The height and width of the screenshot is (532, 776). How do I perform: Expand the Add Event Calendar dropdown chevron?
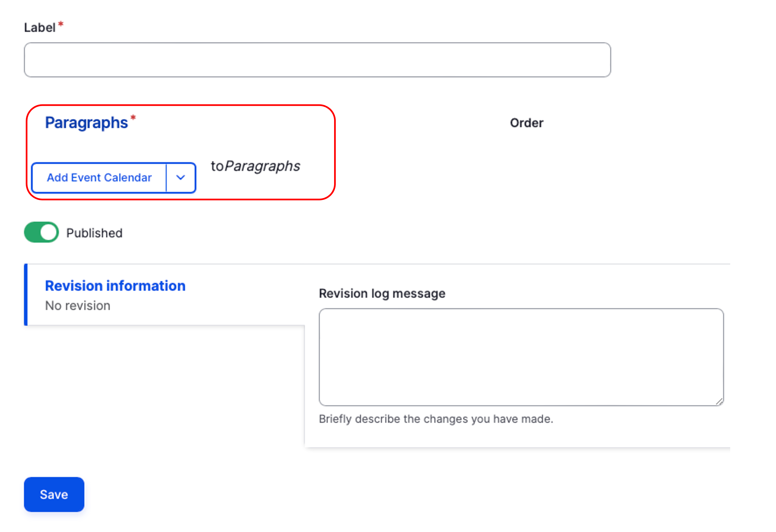tap(181, 178)
